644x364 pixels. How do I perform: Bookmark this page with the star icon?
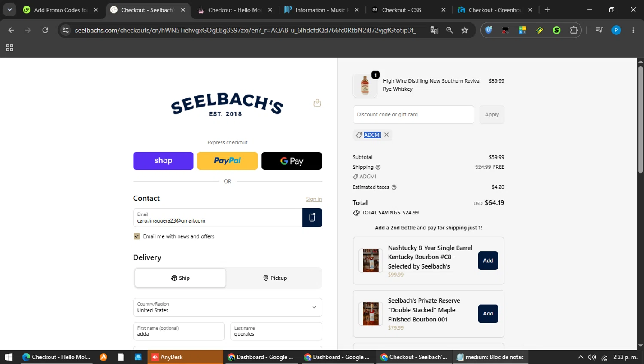pyautogui.click(x=465, y=30)
